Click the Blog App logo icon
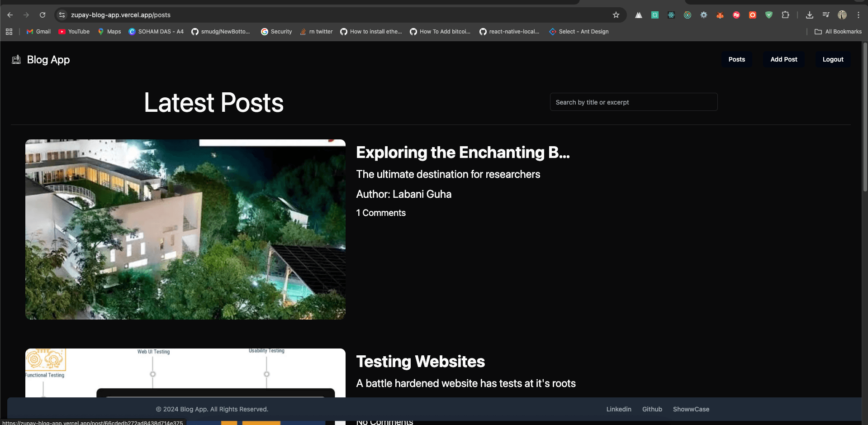The image size is (868, 425). click(x=16, y=60)
